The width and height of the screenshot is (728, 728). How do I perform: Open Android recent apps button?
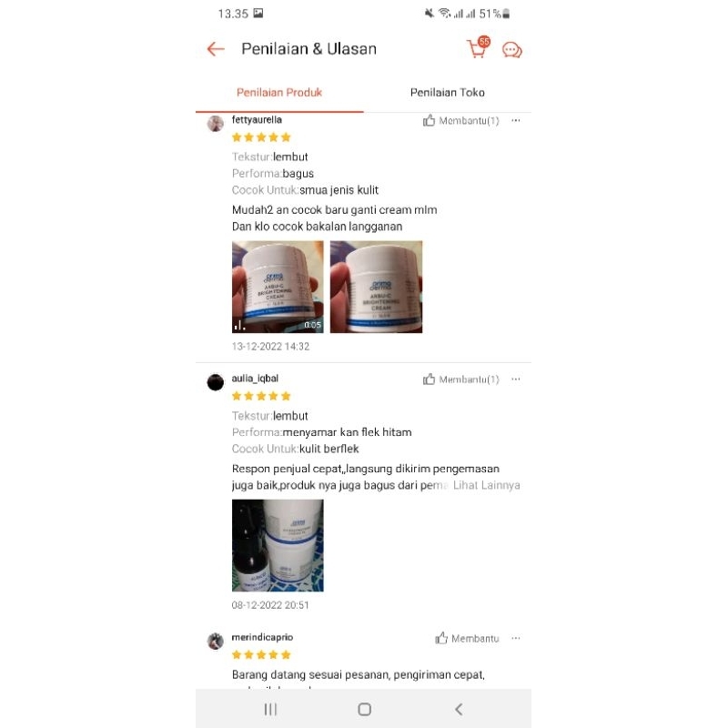coord(270,709)
